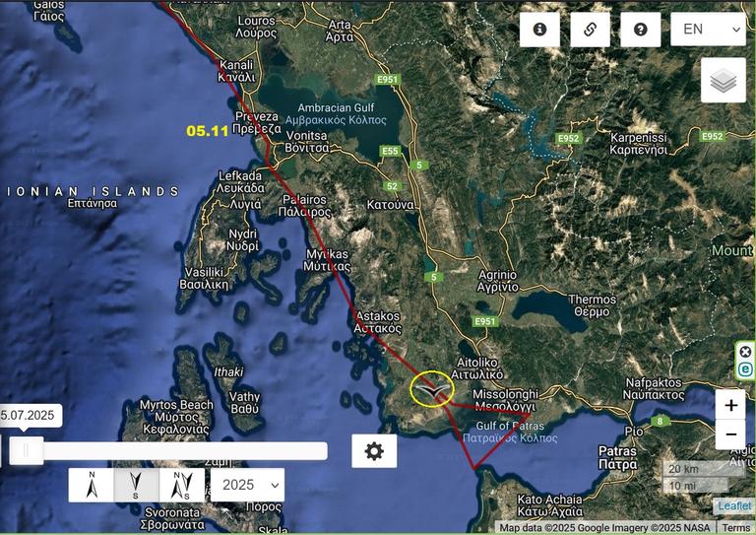This screenshot has height=535, width=756.
Task: Click the Svoronata map label
Action: pyautogui.click(x=172, y=518)
